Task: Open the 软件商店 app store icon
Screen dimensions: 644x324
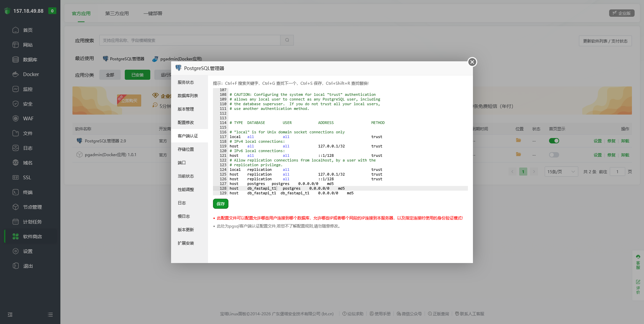Action: tap(15, 237)
